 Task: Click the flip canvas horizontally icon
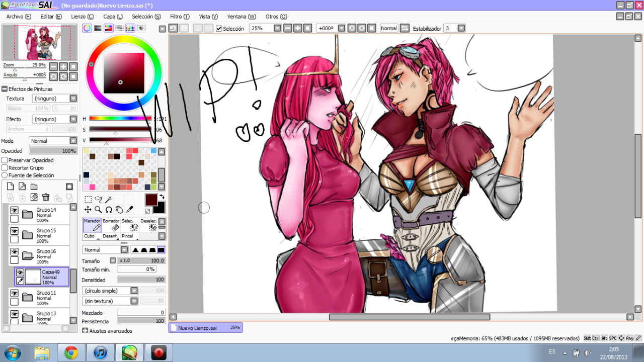[x=405, y=28]
